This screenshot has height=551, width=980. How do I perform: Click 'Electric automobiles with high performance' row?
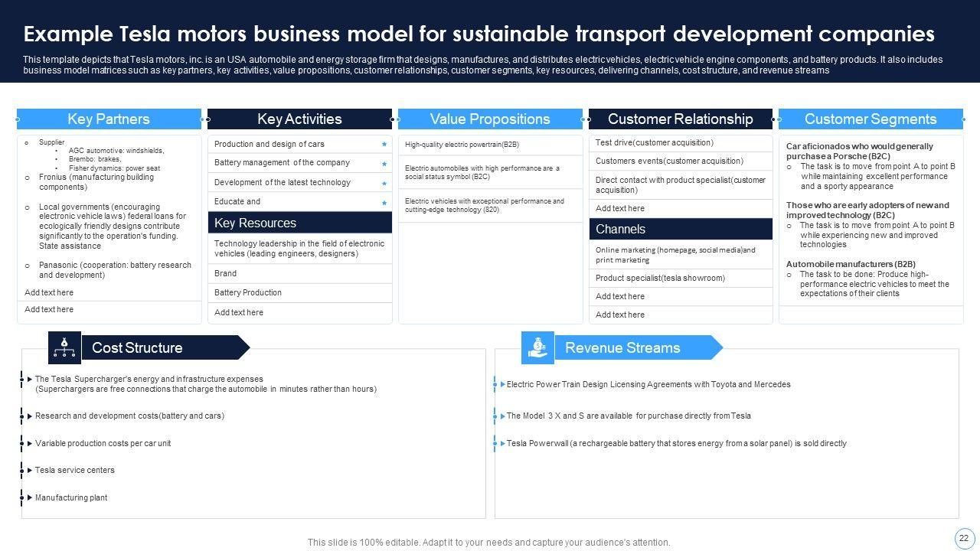490,172
